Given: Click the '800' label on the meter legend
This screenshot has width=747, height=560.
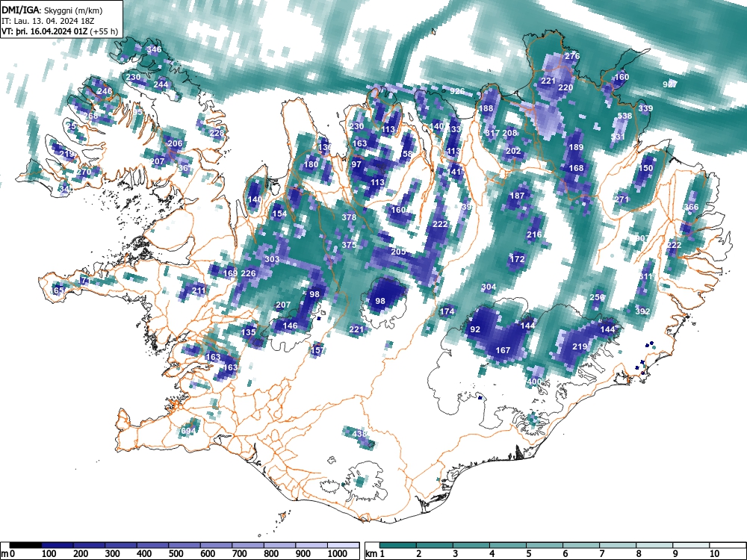Looking at the screenshot, I should click(272, 554).
